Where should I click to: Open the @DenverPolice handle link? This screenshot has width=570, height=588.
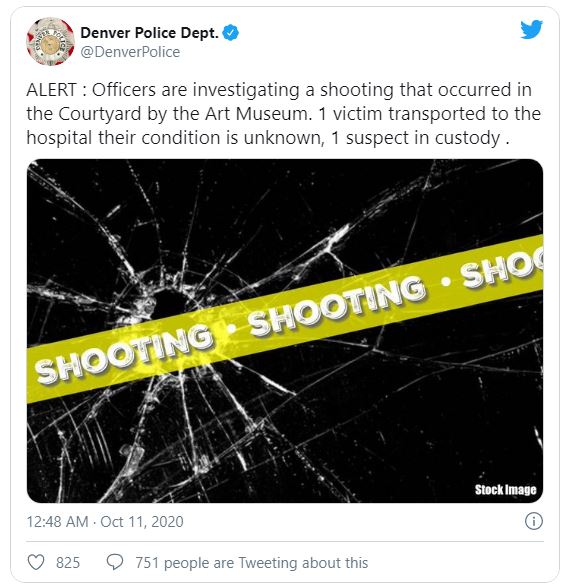[x=130, y=52]
